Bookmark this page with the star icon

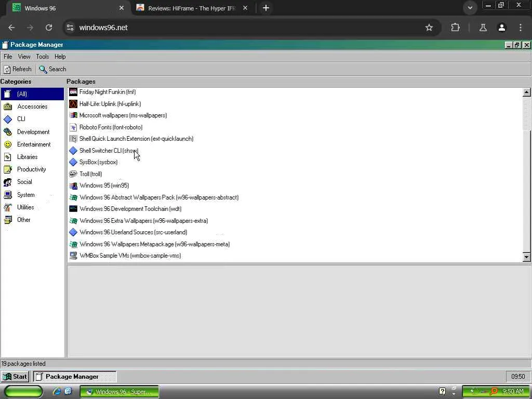coord(429,28)
